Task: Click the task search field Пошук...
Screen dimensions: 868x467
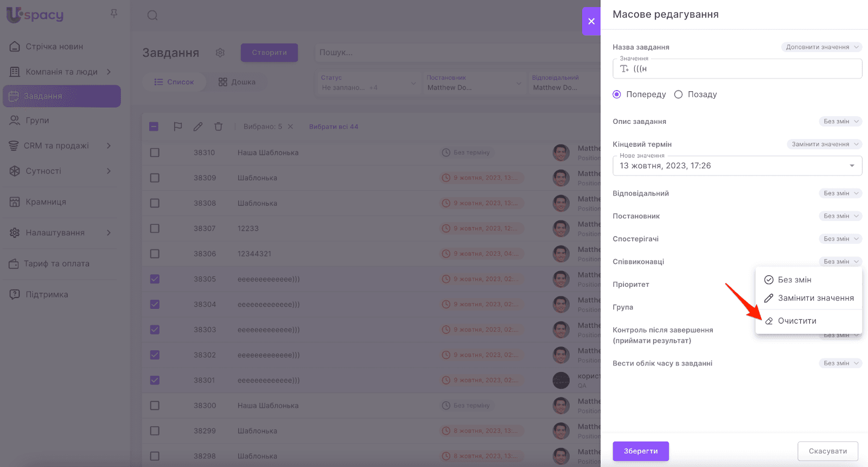Action: pyautogui.click(x=457, y=53)
